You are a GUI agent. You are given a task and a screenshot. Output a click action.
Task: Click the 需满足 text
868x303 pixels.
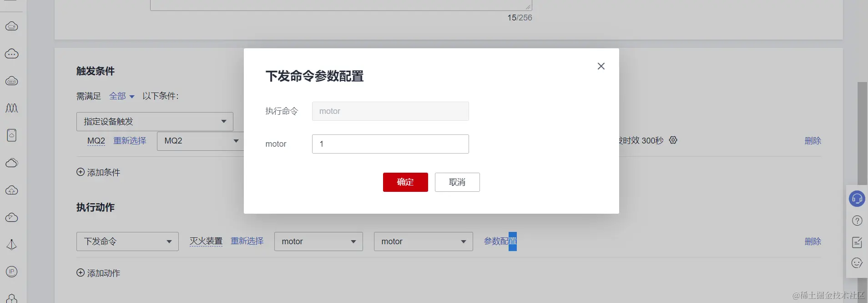pos(89,96)
